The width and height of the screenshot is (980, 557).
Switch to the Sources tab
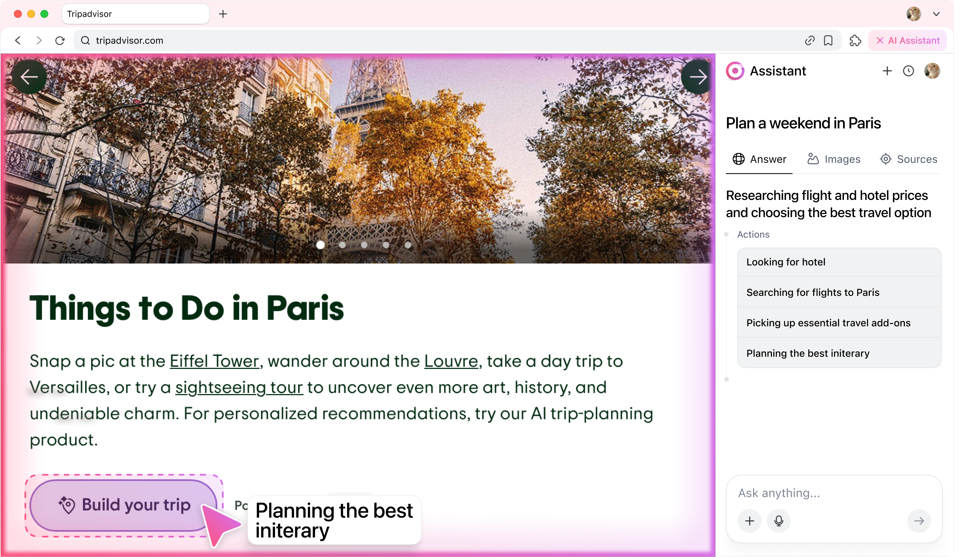pyautogui.click(x=908, y=159)
